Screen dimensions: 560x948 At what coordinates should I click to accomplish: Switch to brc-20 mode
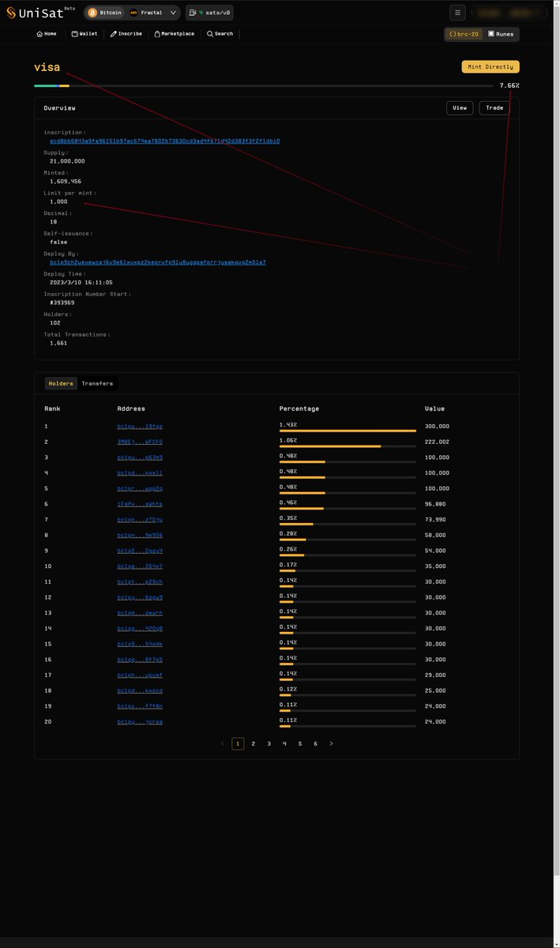point(464,34)
